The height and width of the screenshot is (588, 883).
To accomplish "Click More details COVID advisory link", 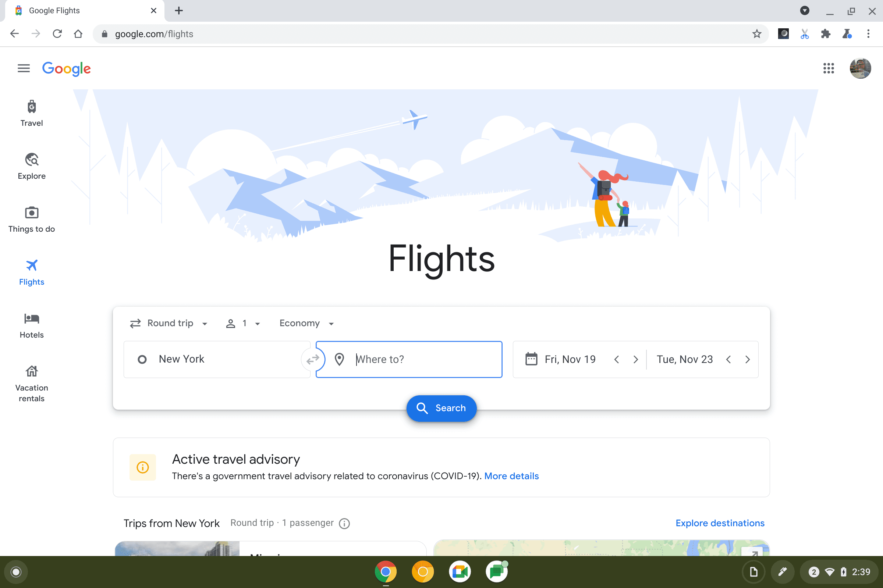I will 511,476.
